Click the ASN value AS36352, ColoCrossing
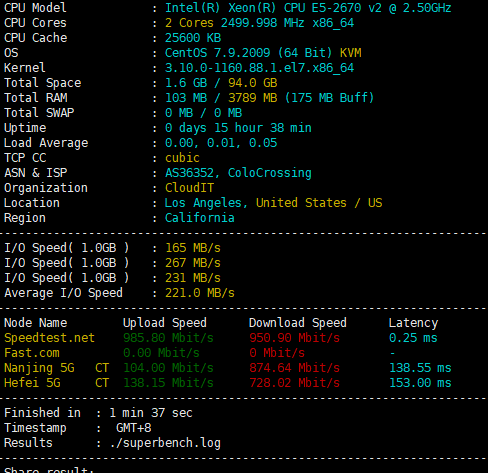Screen dimensions: 488x473 tap(238, 173)
